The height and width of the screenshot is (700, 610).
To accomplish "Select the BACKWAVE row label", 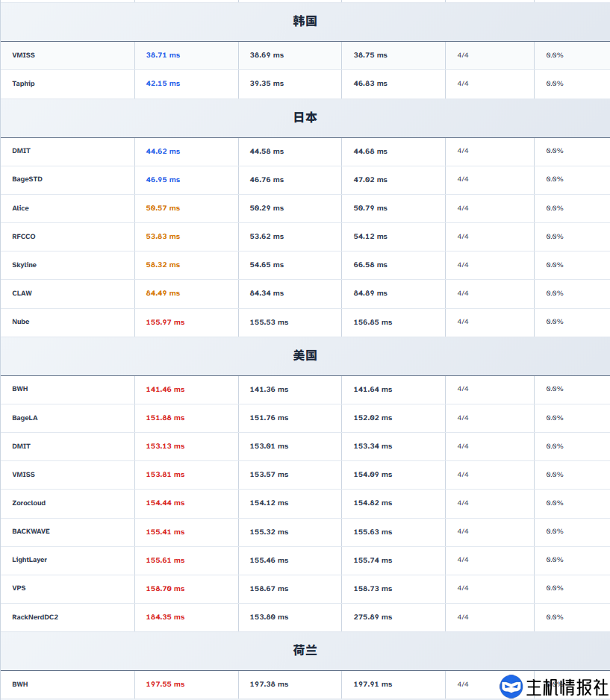I will (x=31, y=531).
